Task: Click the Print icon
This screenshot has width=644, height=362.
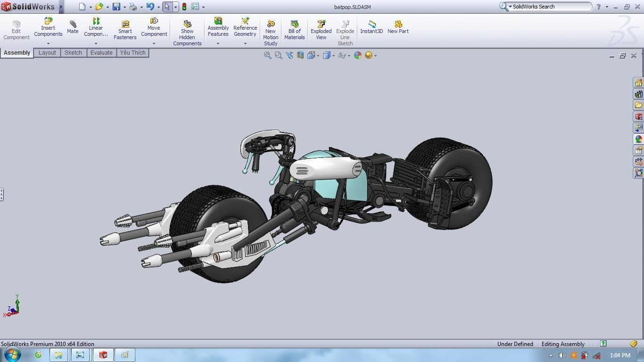Action: [133, 7]
